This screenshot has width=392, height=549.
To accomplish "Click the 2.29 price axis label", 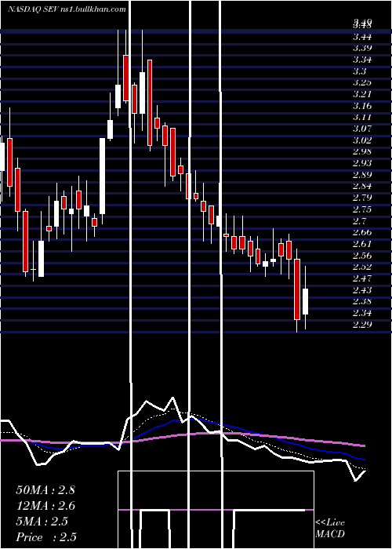I will point(362,324).
